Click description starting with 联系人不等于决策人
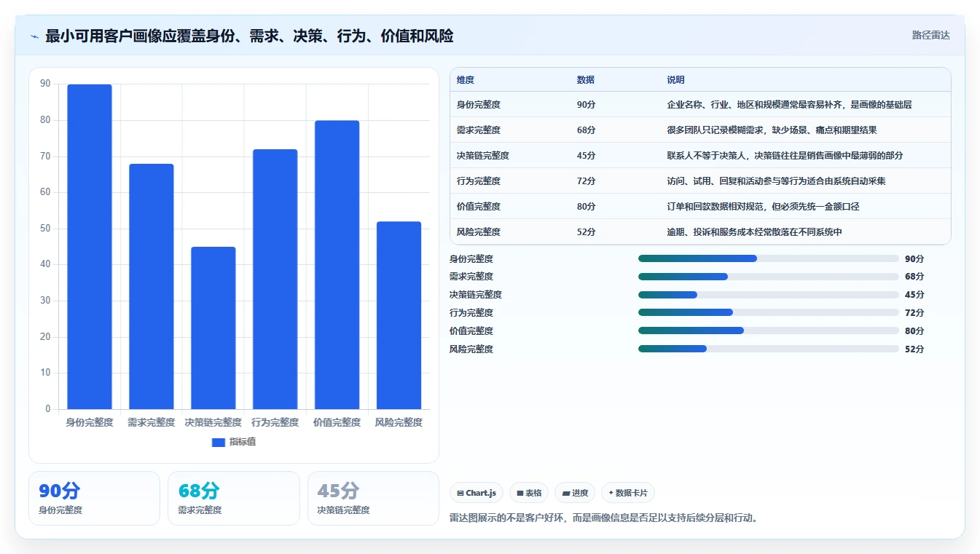Image resolution: width=980 pixels, height=554 pixels. click(x=785, y=156)
